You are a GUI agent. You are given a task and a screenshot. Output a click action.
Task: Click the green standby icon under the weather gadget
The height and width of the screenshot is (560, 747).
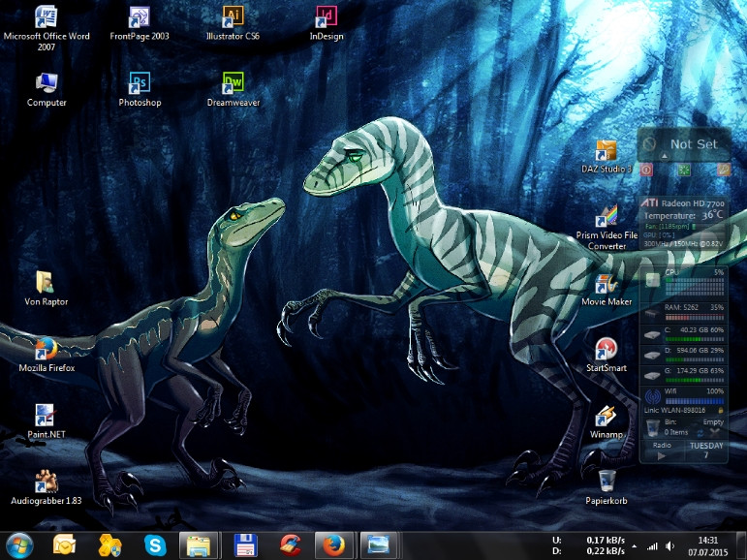pyautogui.click(x=684, y=170)
